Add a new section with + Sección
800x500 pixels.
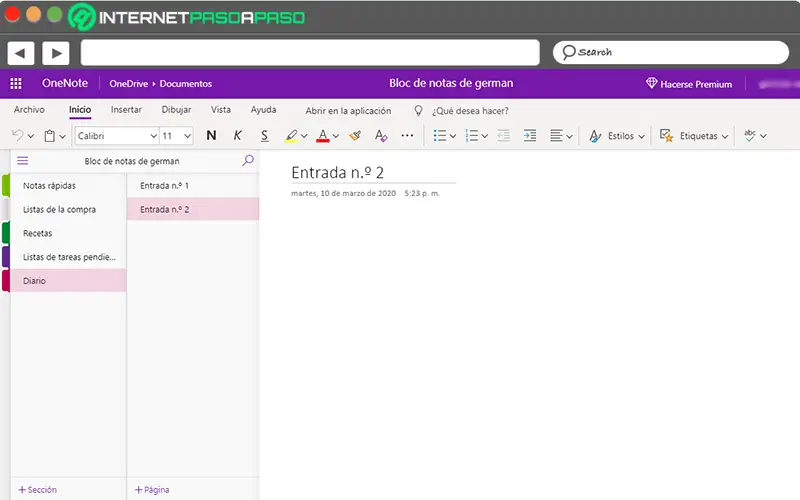pyautogui.click(x=38, y=490)
